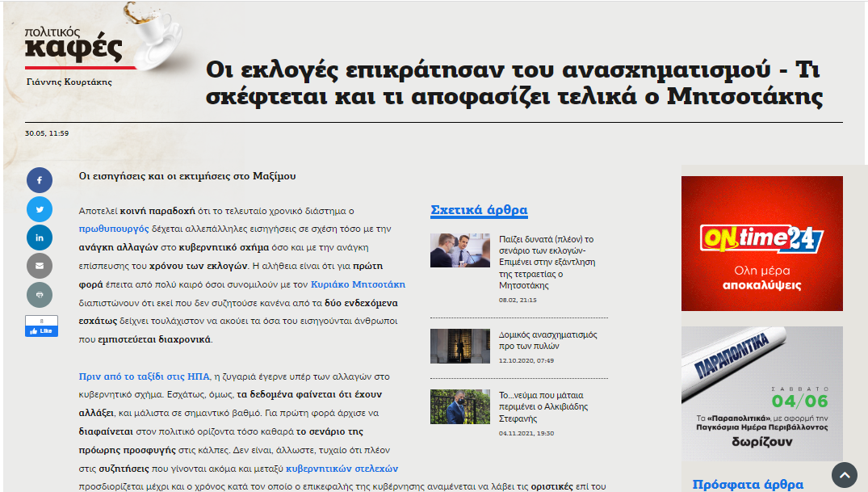Print the article using printer icon
Screen dimensions: 868x492
[39, 295]
